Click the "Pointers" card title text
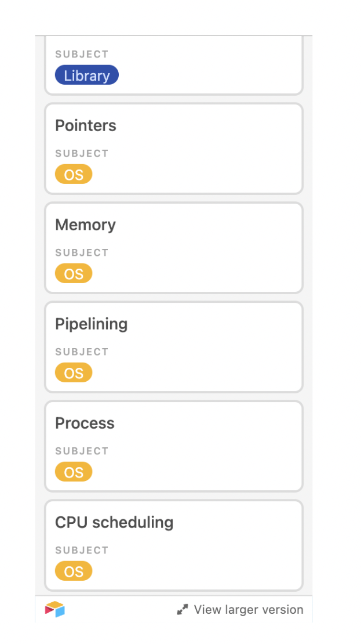 85,125
